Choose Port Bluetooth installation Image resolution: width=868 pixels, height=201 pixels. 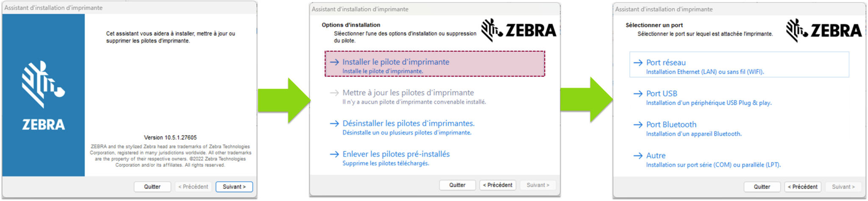(671, 125)
